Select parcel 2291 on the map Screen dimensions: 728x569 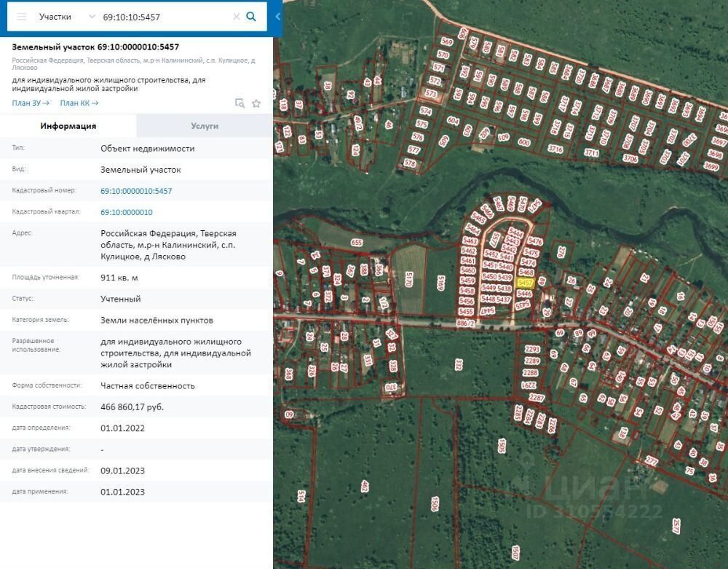[x=531, y=350]
